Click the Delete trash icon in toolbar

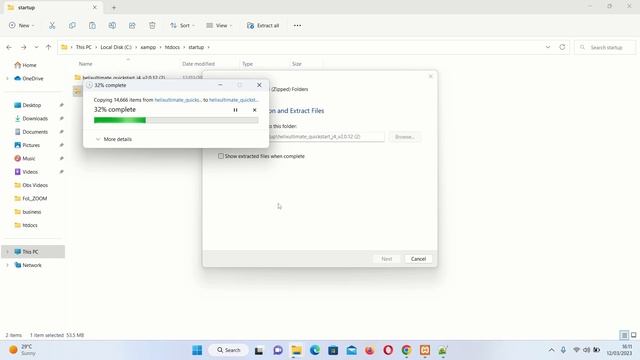click(x=152, y=25)
